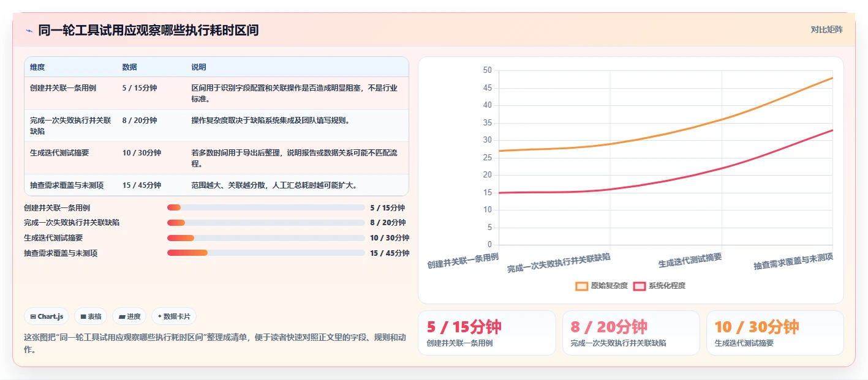Toggle the 原始复杂度 legend swatch
Viewport: 868px width, 380px height.
tap(582, 286)
